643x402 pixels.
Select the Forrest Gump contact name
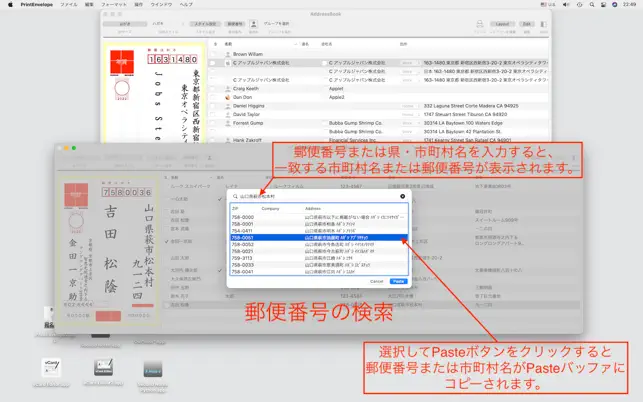pos(248,123)
